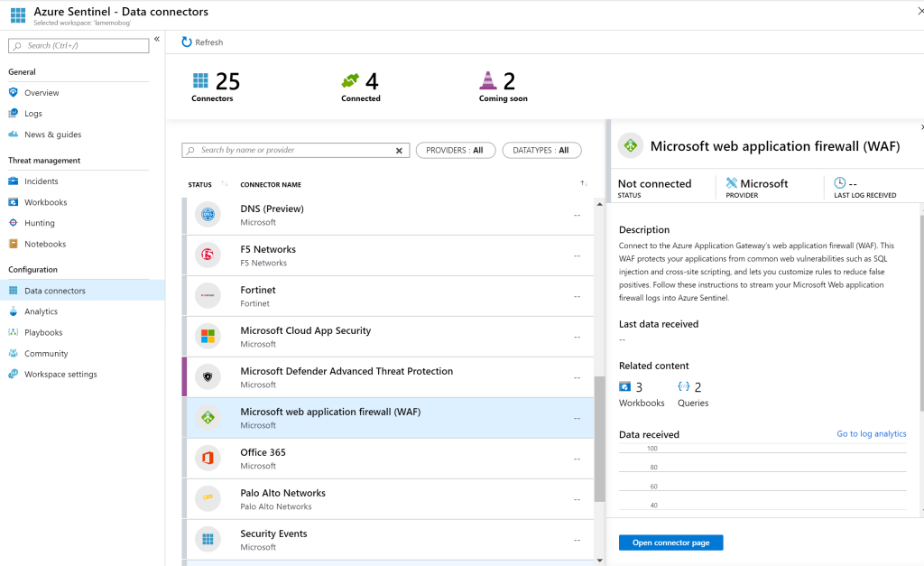The image size is (924, 566).
Task: Open Overview in the General section
Action: [42, 93]
